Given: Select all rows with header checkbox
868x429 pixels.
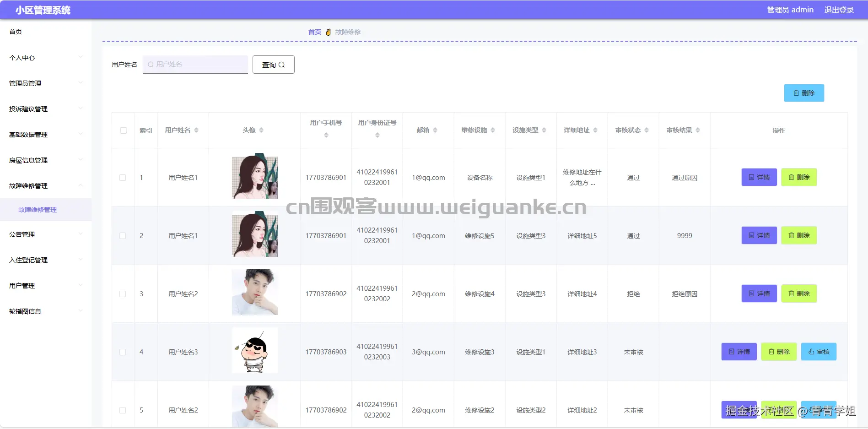Looking at the screenshot, I should (x=124, y=130).
